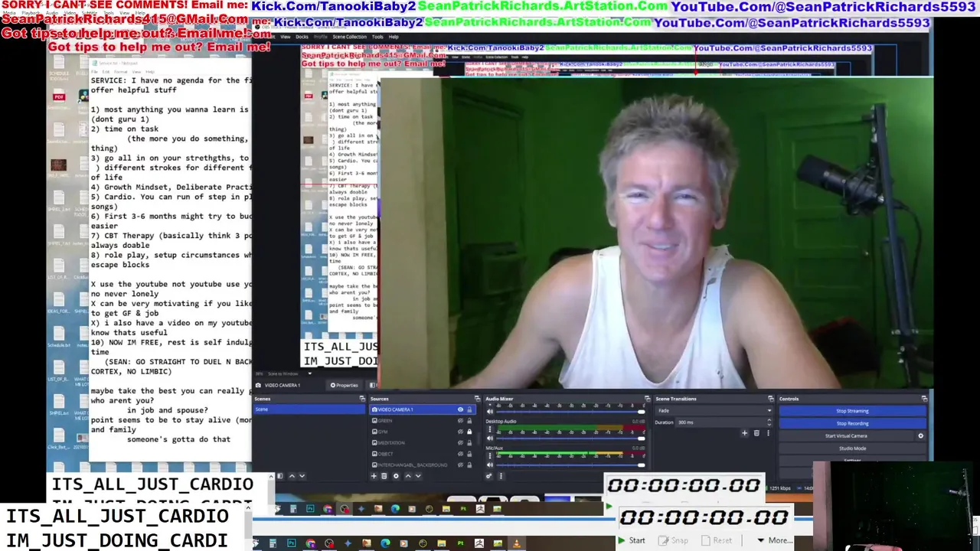Move selected source down in Sources toolbar
This screenshot has width=980, height=551.
418,476
